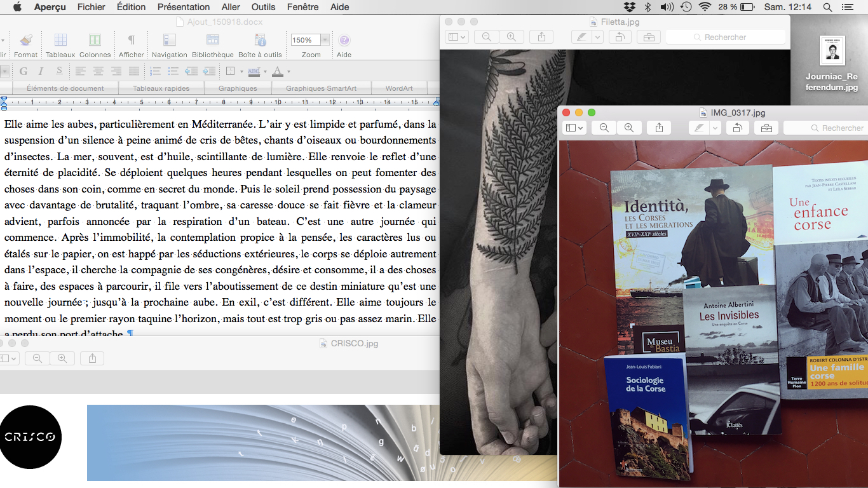Click the font color A swatch
The width and height of the screenshot is (868, 488).
click(277, 71)
